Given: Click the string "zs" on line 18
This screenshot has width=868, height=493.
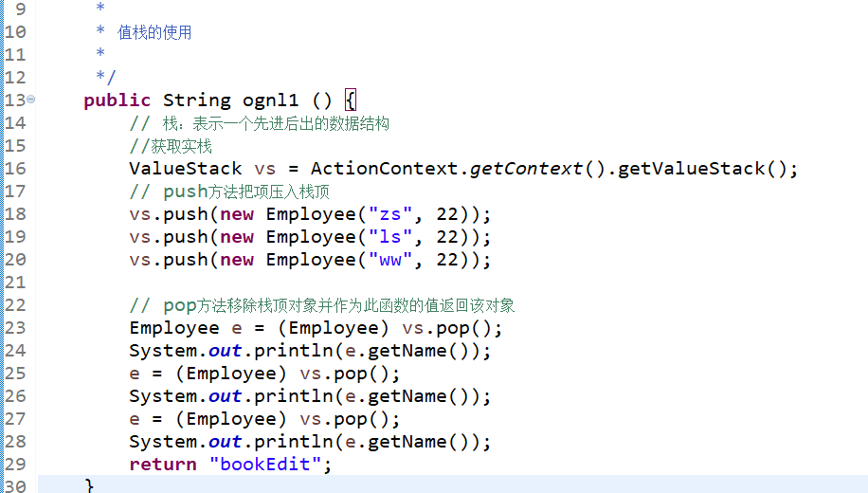Looking at the screenshot, I should pos(390,214).
